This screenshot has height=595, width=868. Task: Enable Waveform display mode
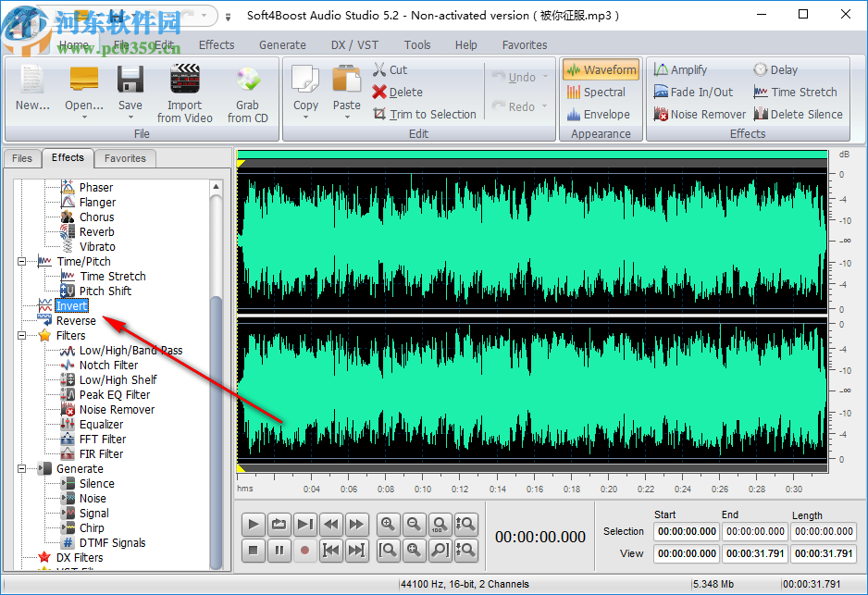(600, 69)
